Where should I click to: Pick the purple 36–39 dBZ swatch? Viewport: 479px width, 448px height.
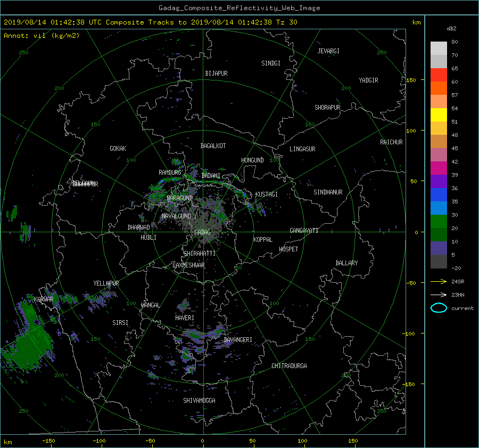click(x=439, y=182)
